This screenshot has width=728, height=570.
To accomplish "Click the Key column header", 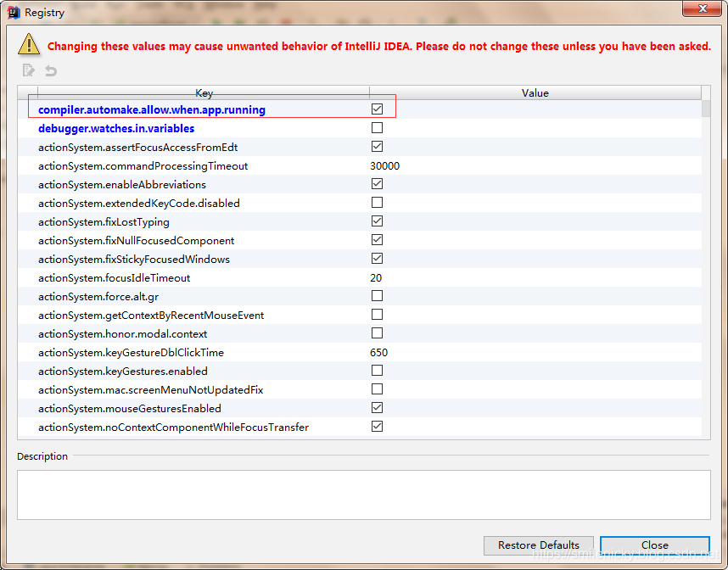I will point(204,92).
